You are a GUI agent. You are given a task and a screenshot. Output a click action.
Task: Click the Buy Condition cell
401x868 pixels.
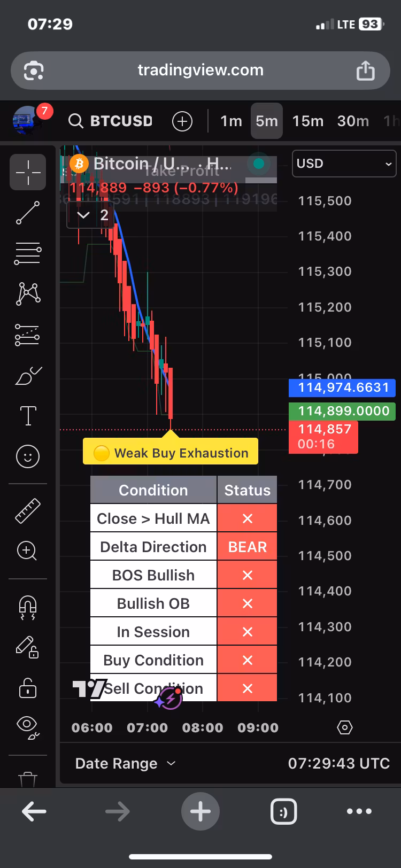click(153, 660)
